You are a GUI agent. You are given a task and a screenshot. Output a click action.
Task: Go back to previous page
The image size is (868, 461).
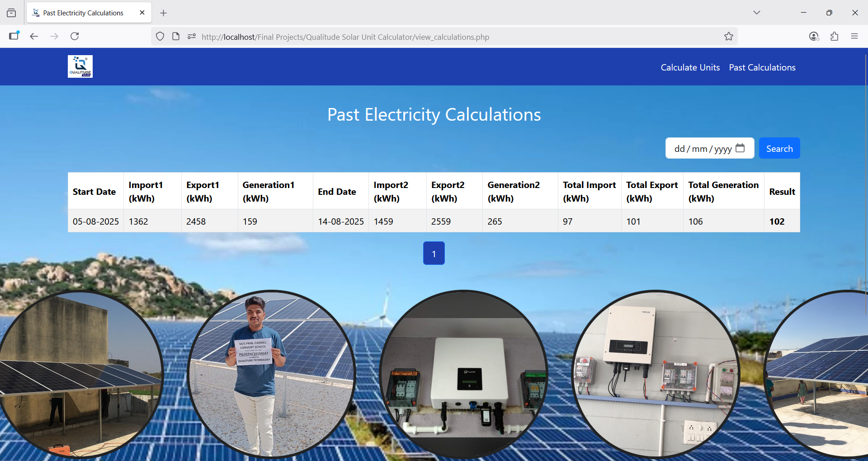[x=34, y=36]
